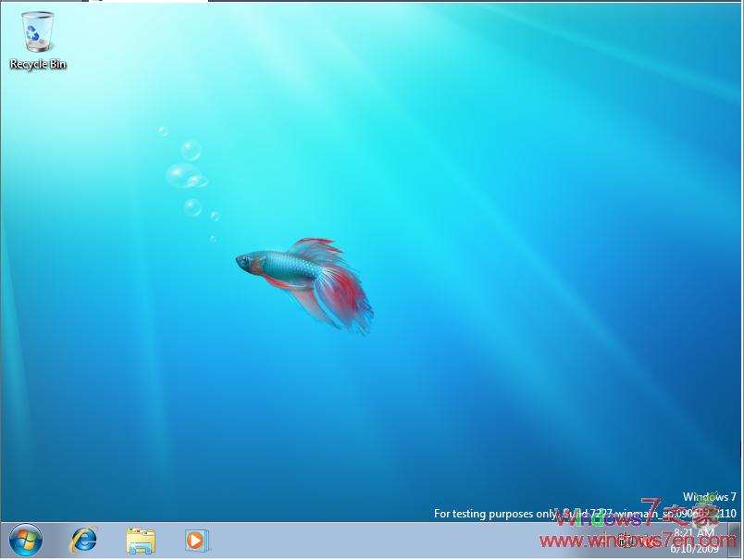The image size is (744, 560).
Task: Launch Internet Explorer from the taskbar
Action: [82, 541]
